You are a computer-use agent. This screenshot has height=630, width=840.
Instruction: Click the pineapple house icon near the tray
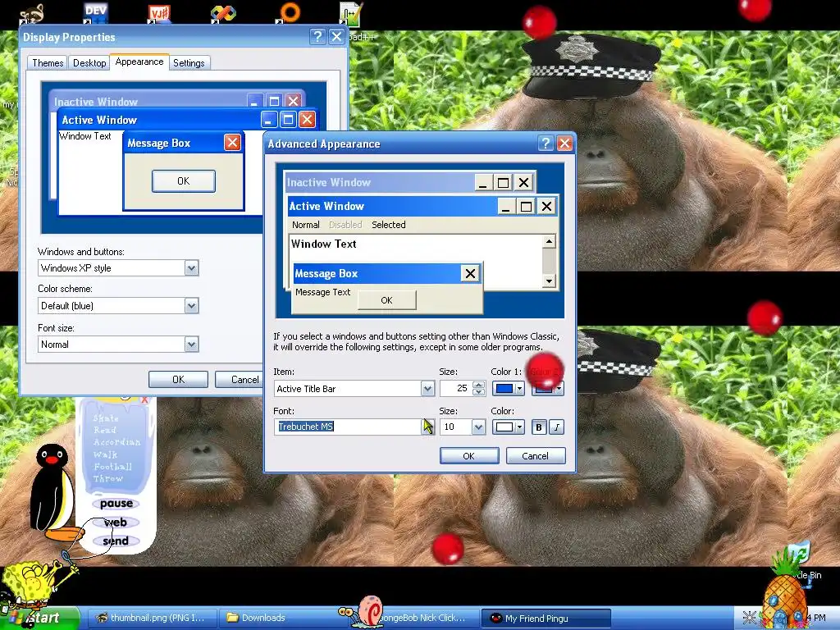(783, 594)
